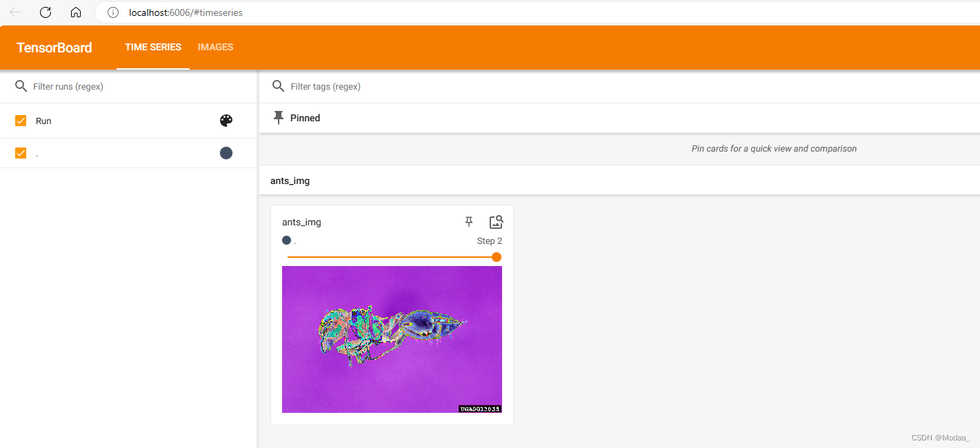Viewport: 980px width, 448px height.
Task: Click the search icon in Filter runs
Action: pyautogui.click(x=21, y=85)
